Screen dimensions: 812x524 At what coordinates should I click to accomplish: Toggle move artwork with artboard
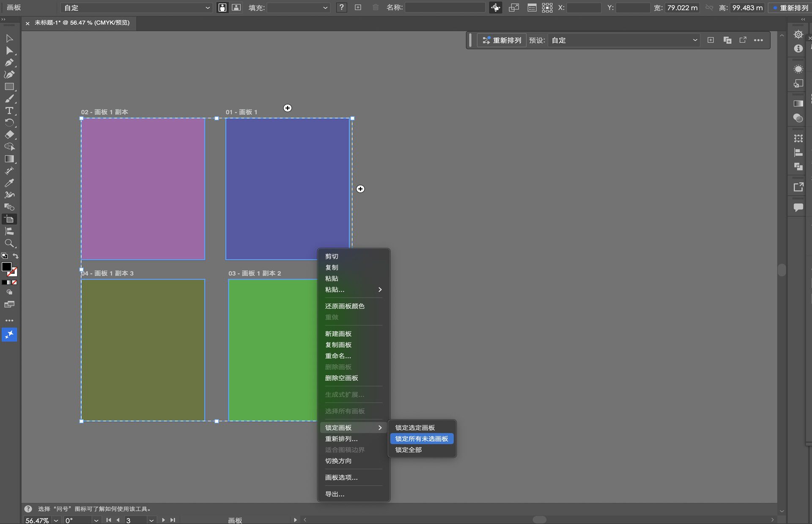(495, 8)
